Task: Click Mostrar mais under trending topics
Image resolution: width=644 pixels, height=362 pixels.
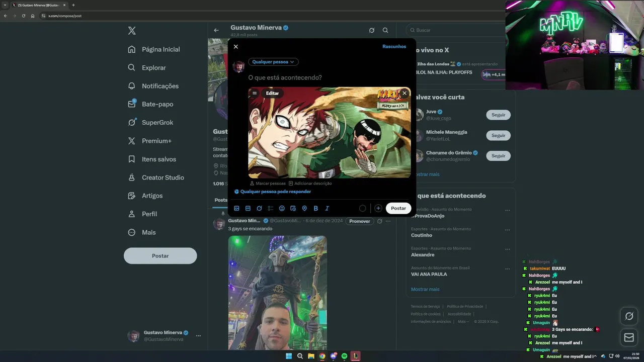Action: pos(425,289)
